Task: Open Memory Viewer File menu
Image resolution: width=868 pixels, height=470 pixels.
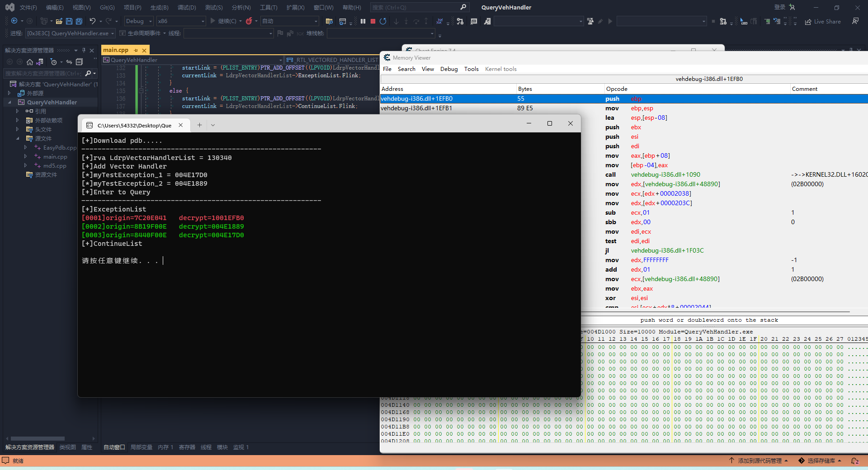Action: [x=387, y=69]
